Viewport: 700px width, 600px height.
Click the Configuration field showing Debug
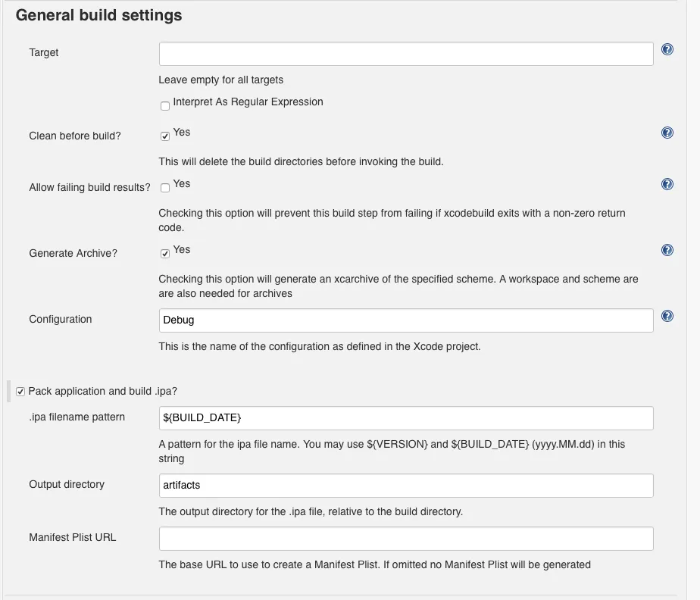click(405, 320)
